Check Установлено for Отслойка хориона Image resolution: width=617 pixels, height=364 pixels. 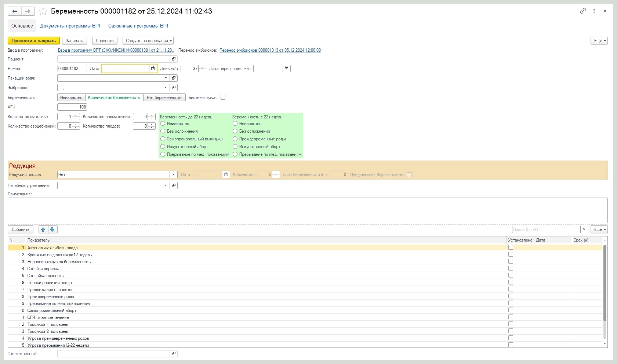click(511, 268)
